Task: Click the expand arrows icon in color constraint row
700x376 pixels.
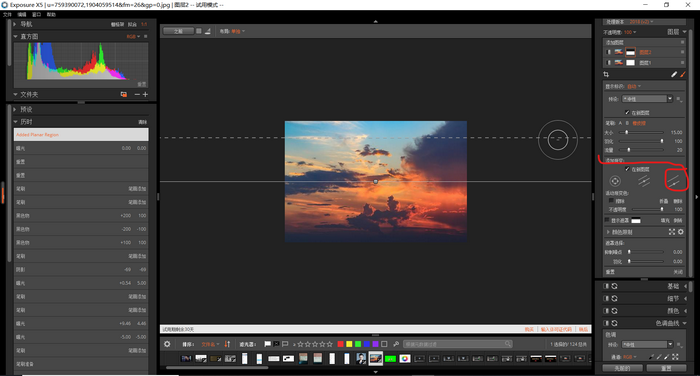Action: tap(672, 232)
